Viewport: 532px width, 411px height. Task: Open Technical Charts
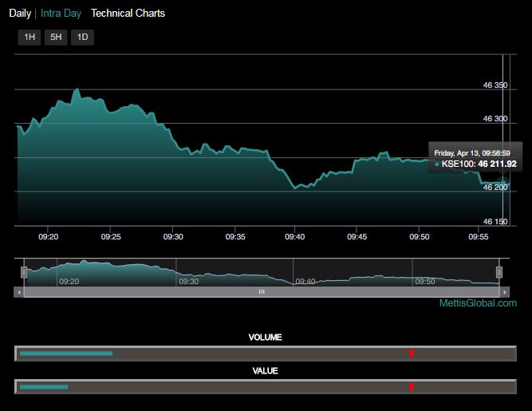click(x=128, y=14)
